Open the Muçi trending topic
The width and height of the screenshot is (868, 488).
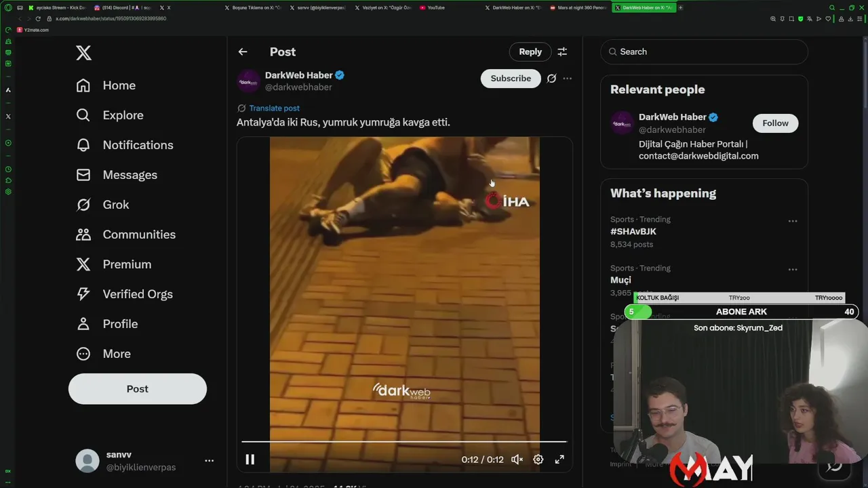coord(620,280)
